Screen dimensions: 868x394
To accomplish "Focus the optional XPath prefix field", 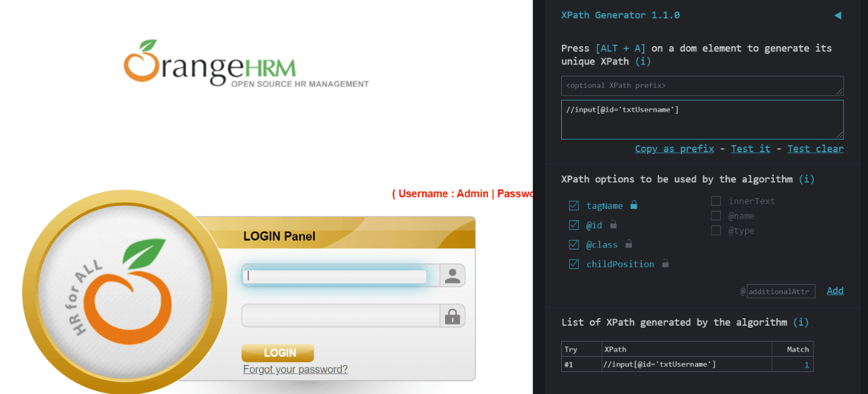I will pos(702,85).
